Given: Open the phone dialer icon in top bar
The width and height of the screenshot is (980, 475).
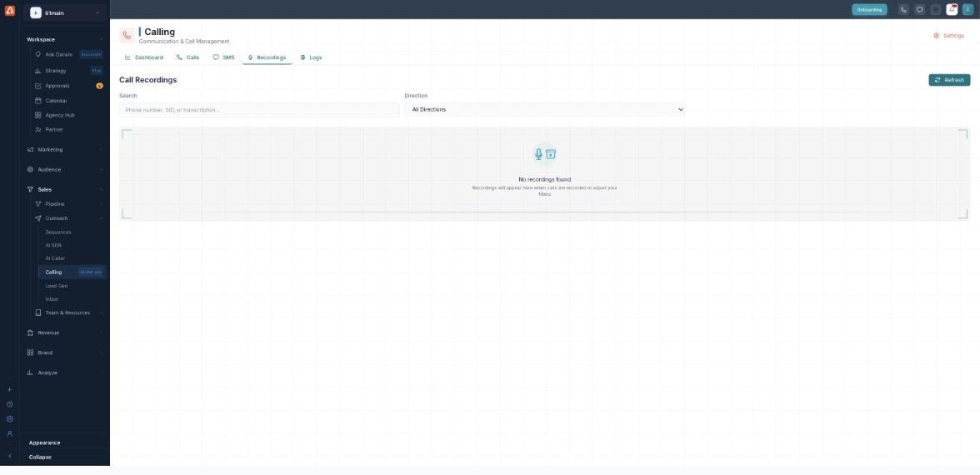Looking at the screenshot, I should 903,9.
